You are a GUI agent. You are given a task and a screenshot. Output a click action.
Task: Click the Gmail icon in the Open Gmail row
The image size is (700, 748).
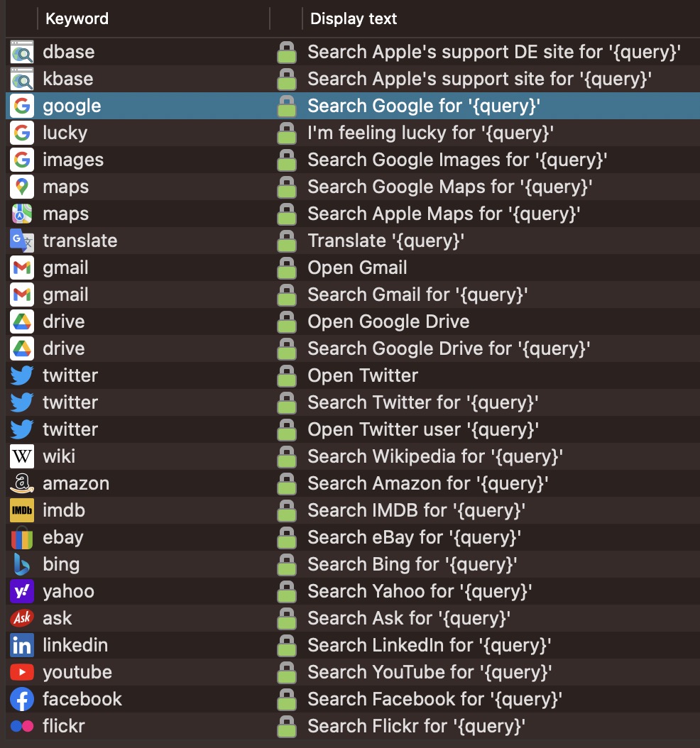coord(22,268)
